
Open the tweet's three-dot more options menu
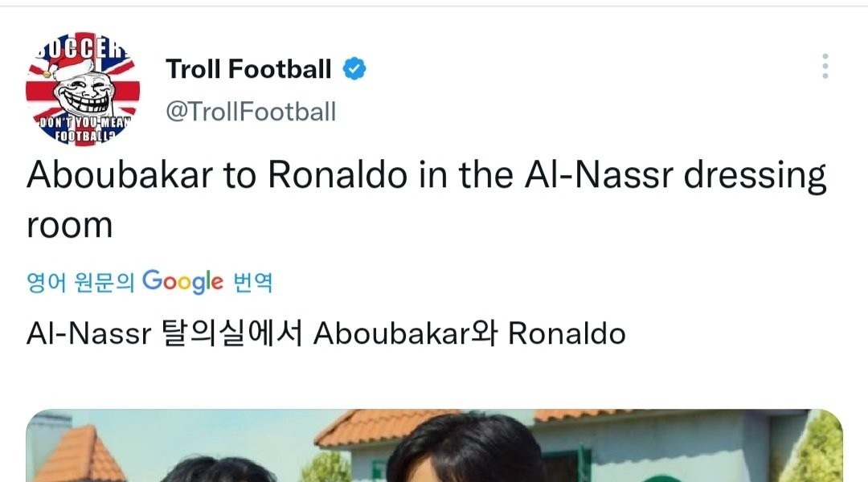click(825, 66)
